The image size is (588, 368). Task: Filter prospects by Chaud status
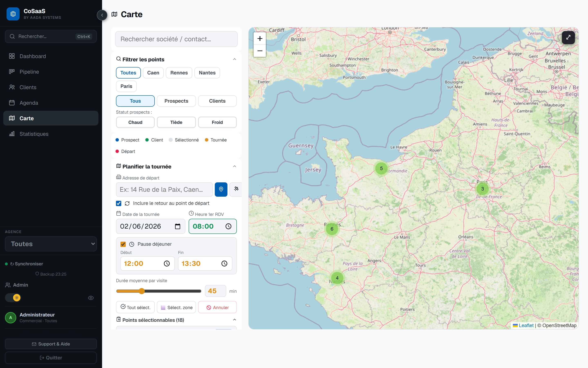135,122
